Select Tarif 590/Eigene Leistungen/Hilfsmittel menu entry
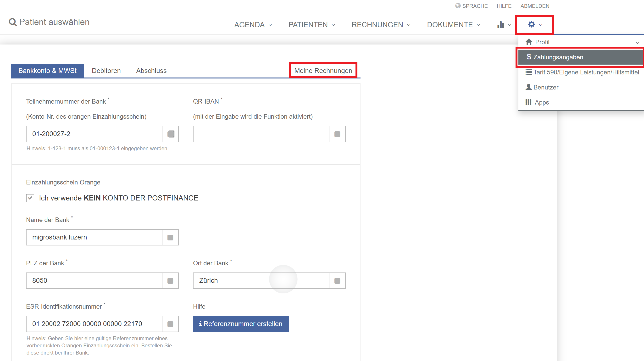644x361 pixels. (581, 72)
